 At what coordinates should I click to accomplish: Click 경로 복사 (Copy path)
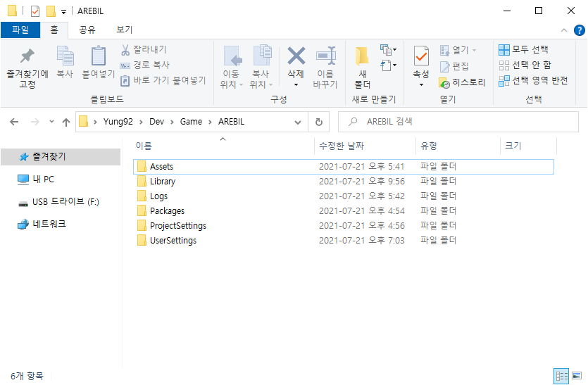click(145, 65)
